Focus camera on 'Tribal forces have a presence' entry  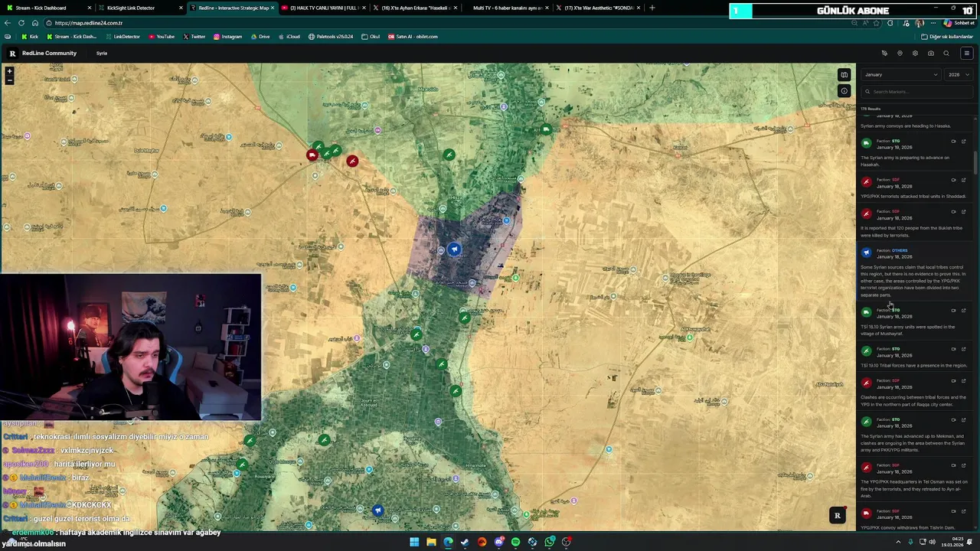[x=953, y=349]
